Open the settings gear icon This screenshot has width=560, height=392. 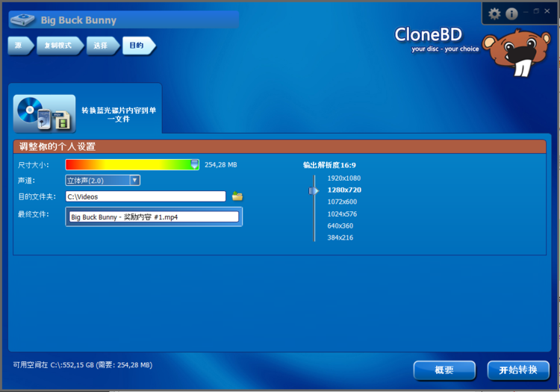pos(494,14)
